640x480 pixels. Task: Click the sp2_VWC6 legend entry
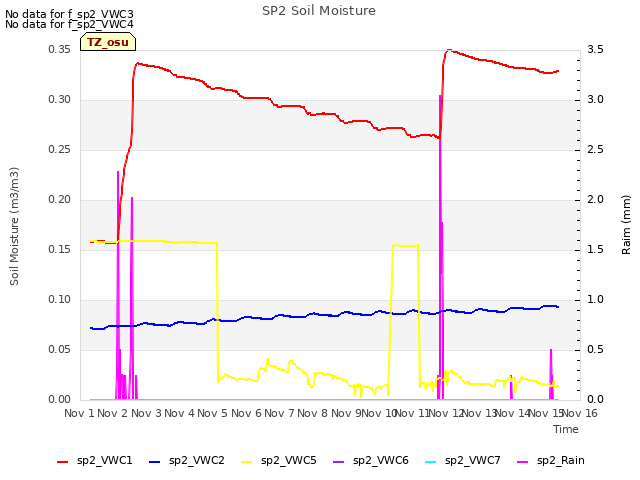(x=371, y=461)
